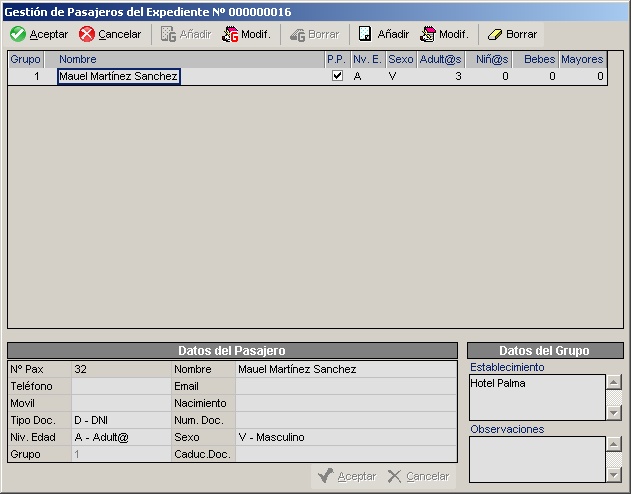The width and height of the screenshot is (631, 494).
Task: Click the empty Movil field
Action: [122, 403]
